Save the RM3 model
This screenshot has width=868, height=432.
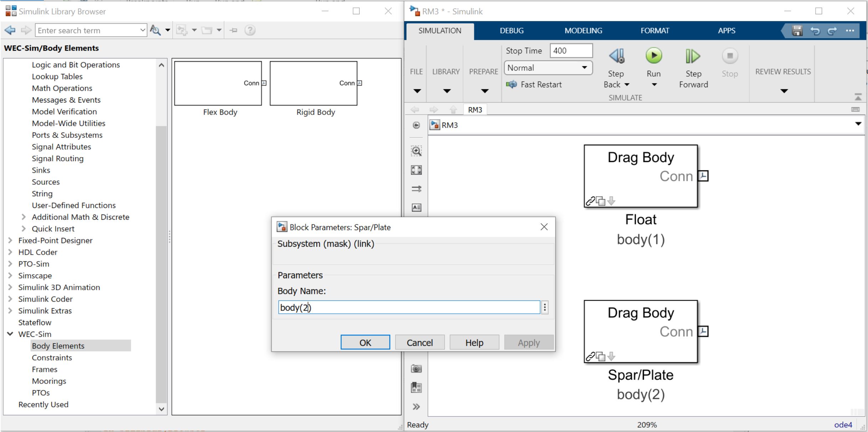[x=797, y=31]
